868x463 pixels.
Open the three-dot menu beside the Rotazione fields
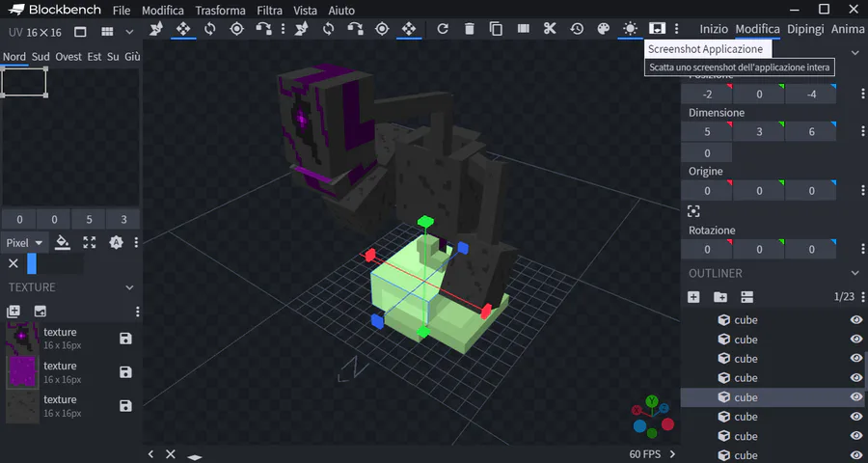(x=862, y=249)
